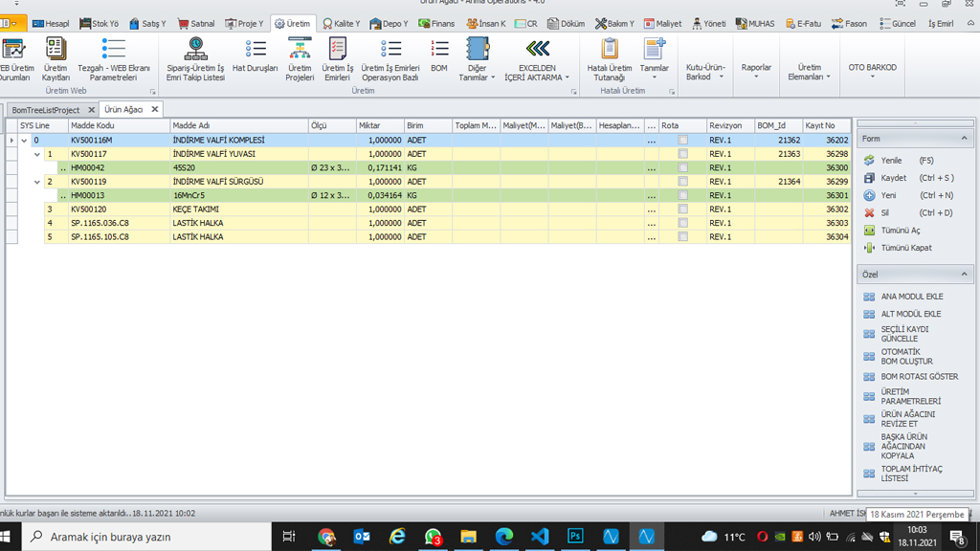The image size is (980, 551).
Task: Collapse tree row 1 KV500117
Action: point(37,154)
